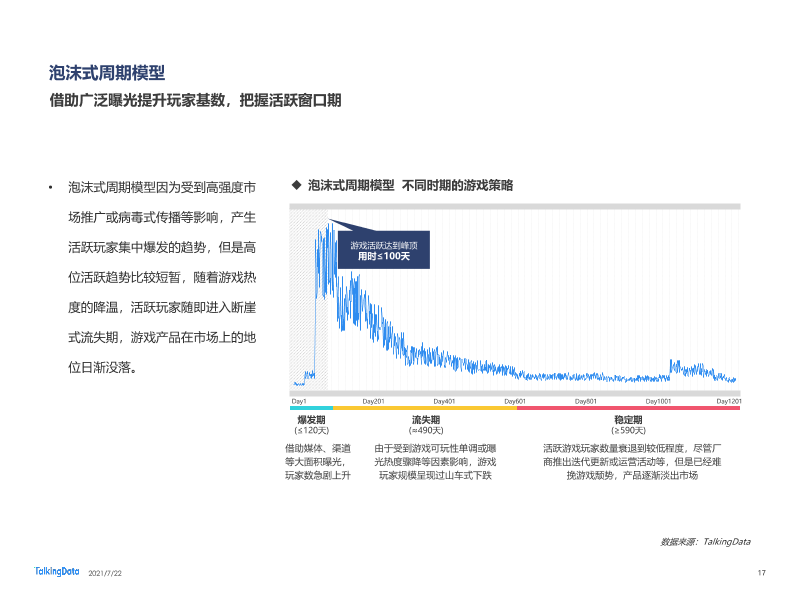Click the paragraph line 活跃玩家集中爆发的趋势

click(x=137, y=248)
